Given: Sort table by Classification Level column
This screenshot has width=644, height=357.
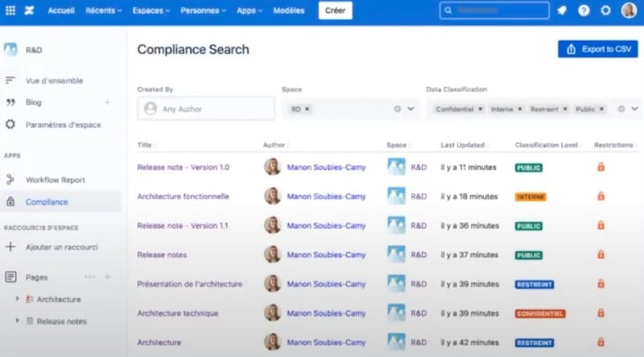Looking at the screenshot, I should (547, 145).
